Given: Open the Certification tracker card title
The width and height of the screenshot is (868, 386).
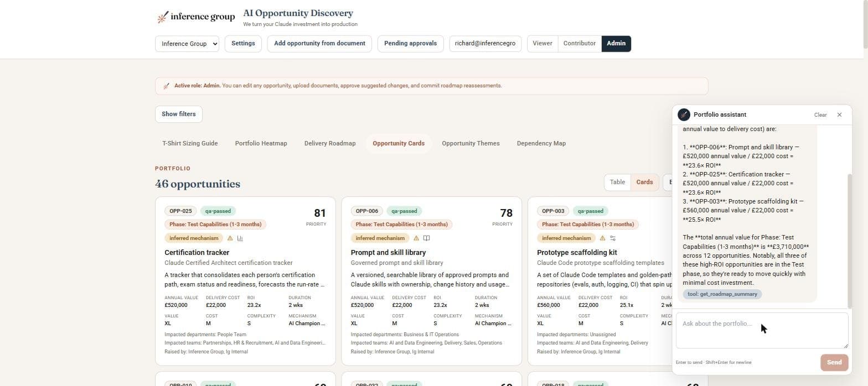Looking at the screenshot, I should 197,253.
